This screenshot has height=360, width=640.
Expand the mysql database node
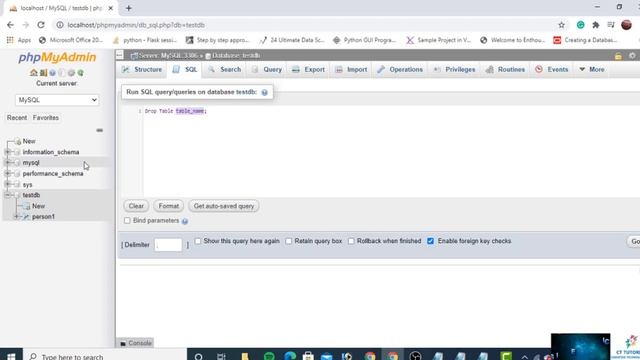pyautogui.click(x=7, y=162)
